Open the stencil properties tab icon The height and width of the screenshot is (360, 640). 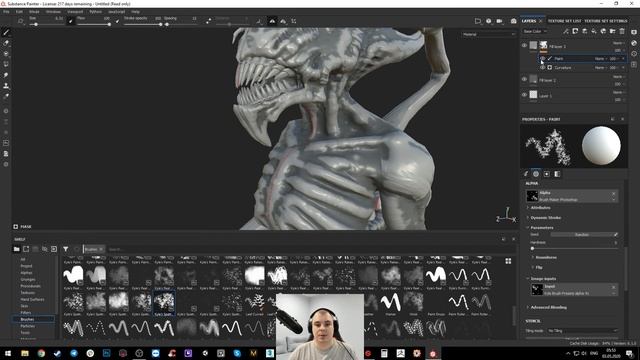tap(547, 174)
